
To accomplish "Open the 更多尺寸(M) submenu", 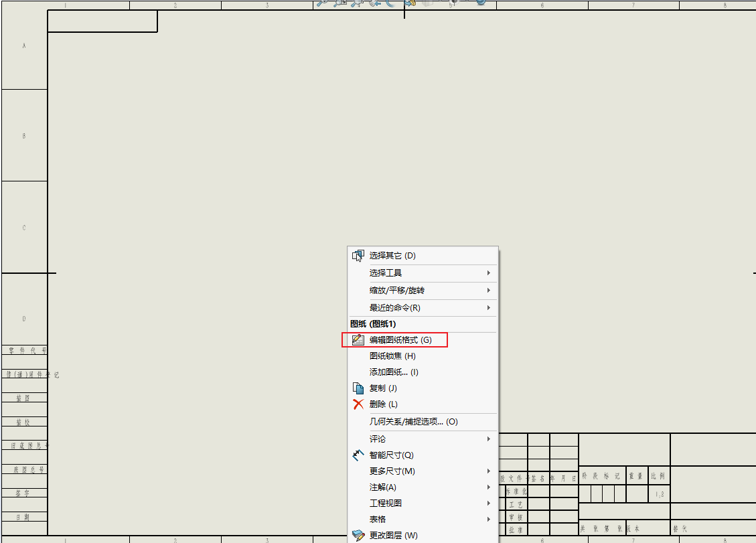I will (x=422, y=471).
